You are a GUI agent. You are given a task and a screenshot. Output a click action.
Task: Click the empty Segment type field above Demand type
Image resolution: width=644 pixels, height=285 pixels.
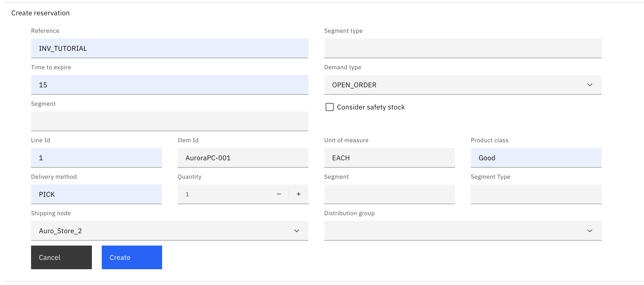(463, 48)
